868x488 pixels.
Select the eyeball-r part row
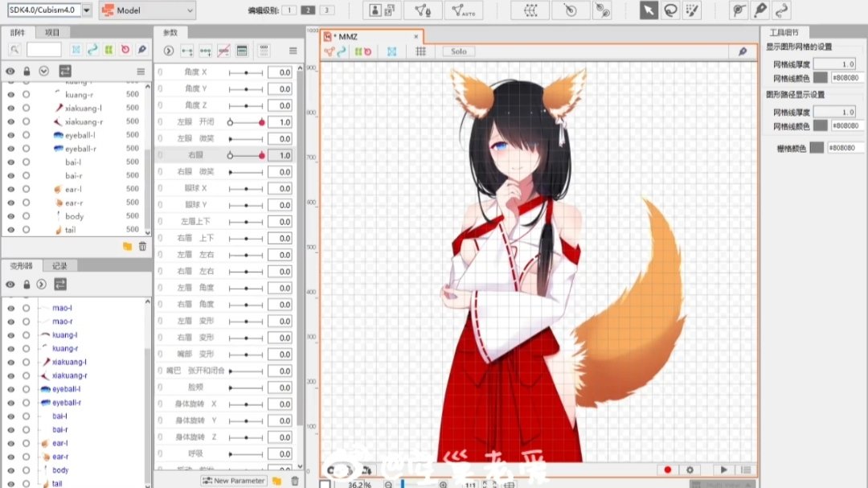(x=75, y=149)
